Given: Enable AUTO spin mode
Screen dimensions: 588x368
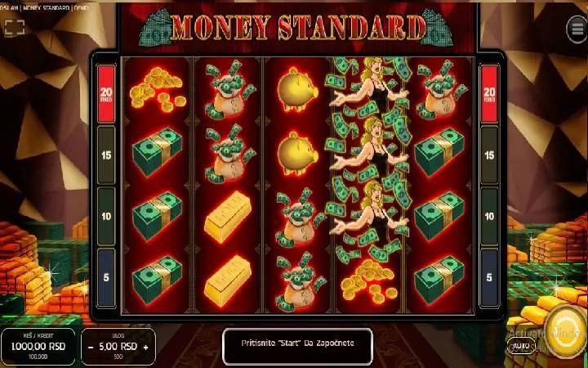Looking at the screenshot, I should pos(521,346).
